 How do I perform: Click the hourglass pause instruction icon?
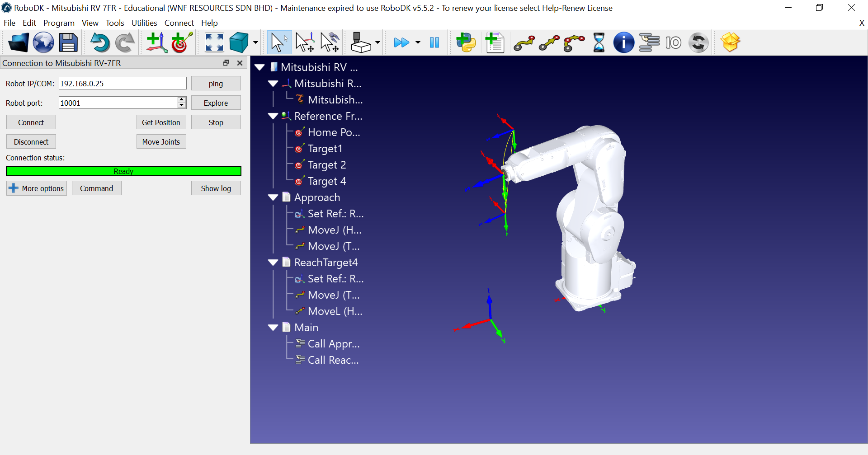coord(599,43)
